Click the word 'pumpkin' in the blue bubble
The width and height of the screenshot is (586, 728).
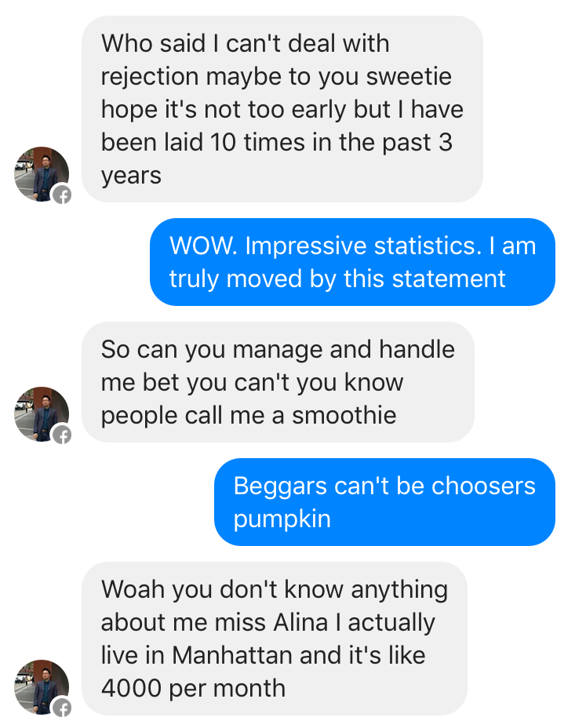(282, 519)
